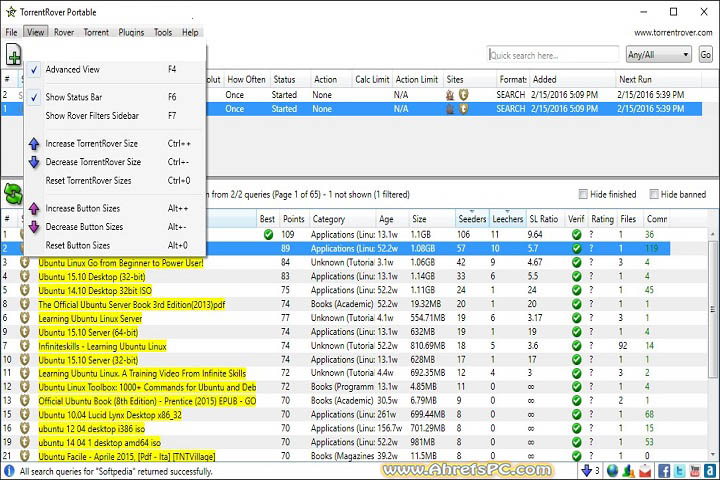720x480 pixels.
Task: Click the blue Increase TorrentRover Size arrow
Action: click(x=34, y=144)
